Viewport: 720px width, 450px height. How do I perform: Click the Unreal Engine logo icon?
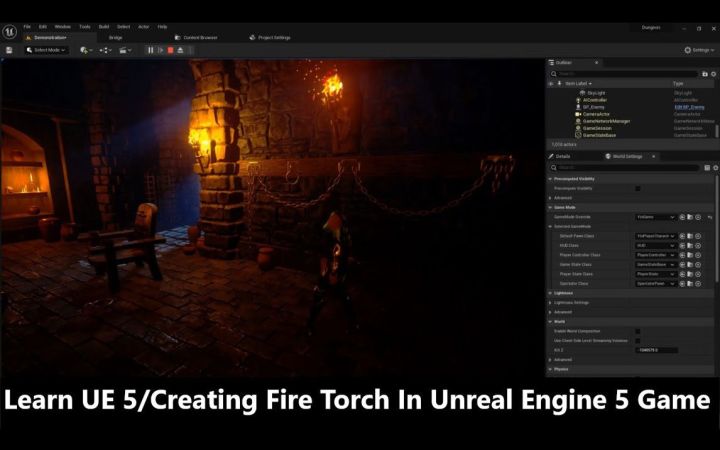pyautogui.click(x=10, y=32)
